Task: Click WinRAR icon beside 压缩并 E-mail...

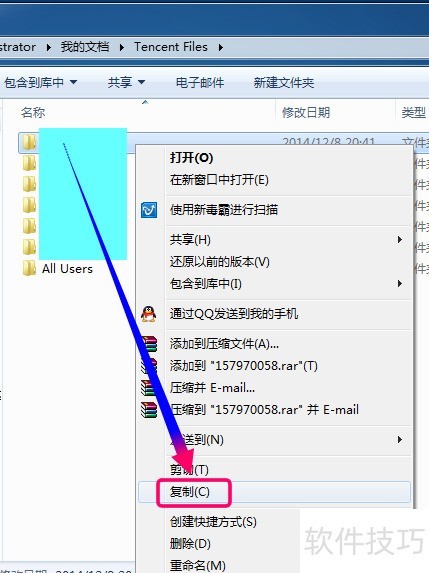Action: 148,388
